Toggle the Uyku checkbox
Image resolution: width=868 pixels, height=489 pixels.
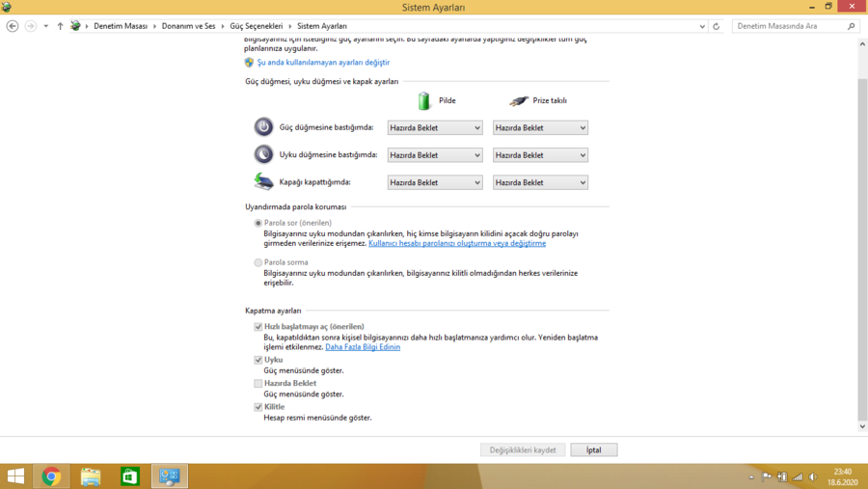(x=258, y=360)
